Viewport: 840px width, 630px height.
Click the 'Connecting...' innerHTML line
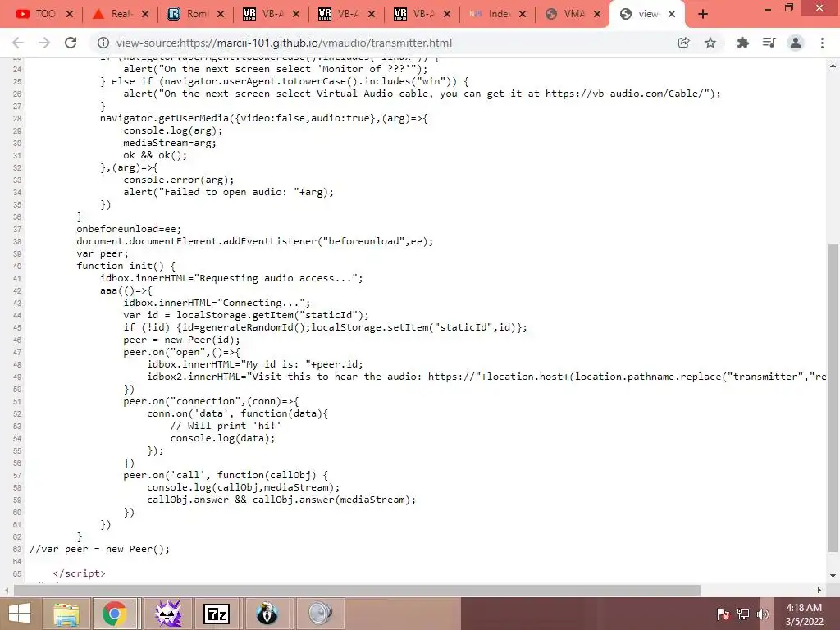[x=217, y=303]
